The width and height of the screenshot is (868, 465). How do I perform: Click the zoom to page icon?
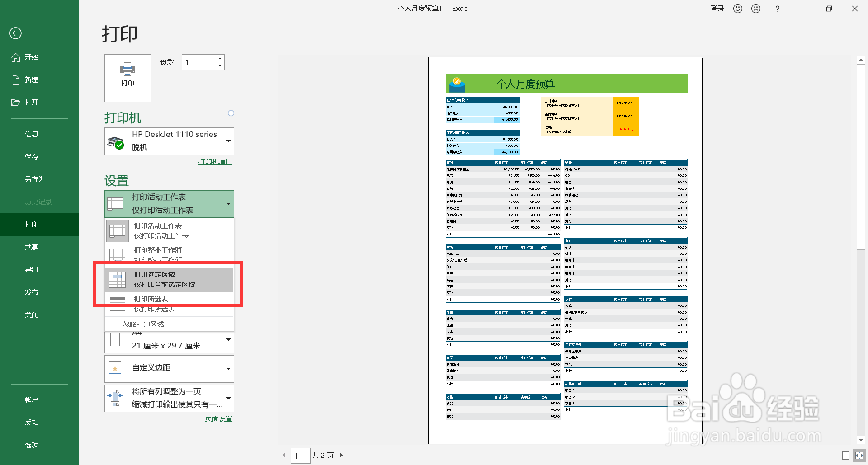(x=859, y=456)
